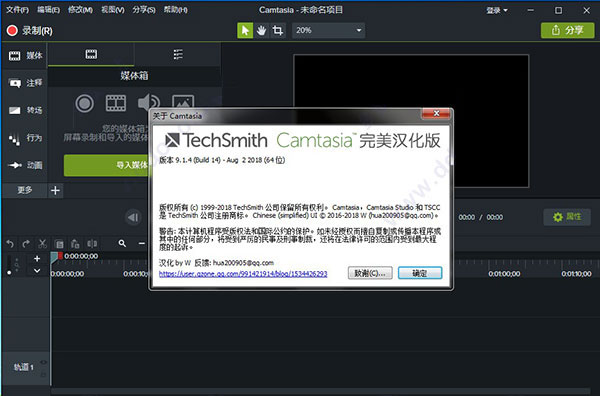Open the 行为 behaviors sidebar item
The width and height of the screenshot is (600, 396).
click(26, 138)
